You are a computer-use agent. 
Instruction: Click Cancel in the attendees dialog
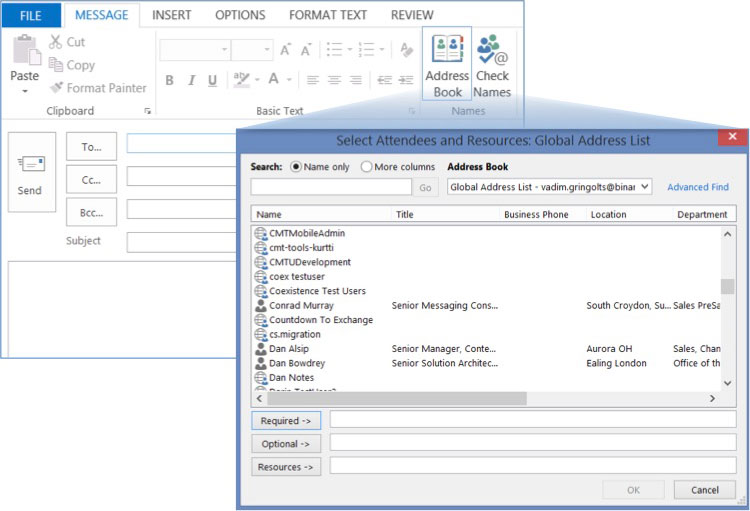(705, 490)
